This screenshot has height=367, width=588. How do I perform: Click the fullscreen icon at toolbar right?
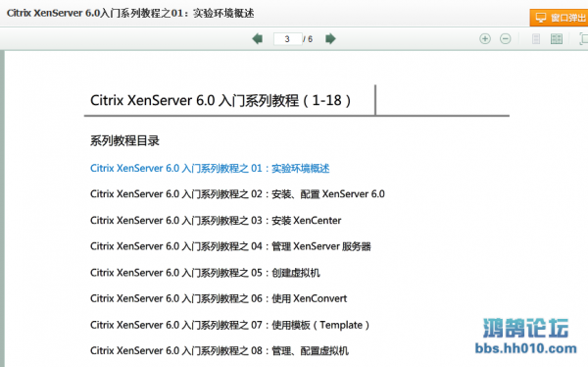coord(583,38)
